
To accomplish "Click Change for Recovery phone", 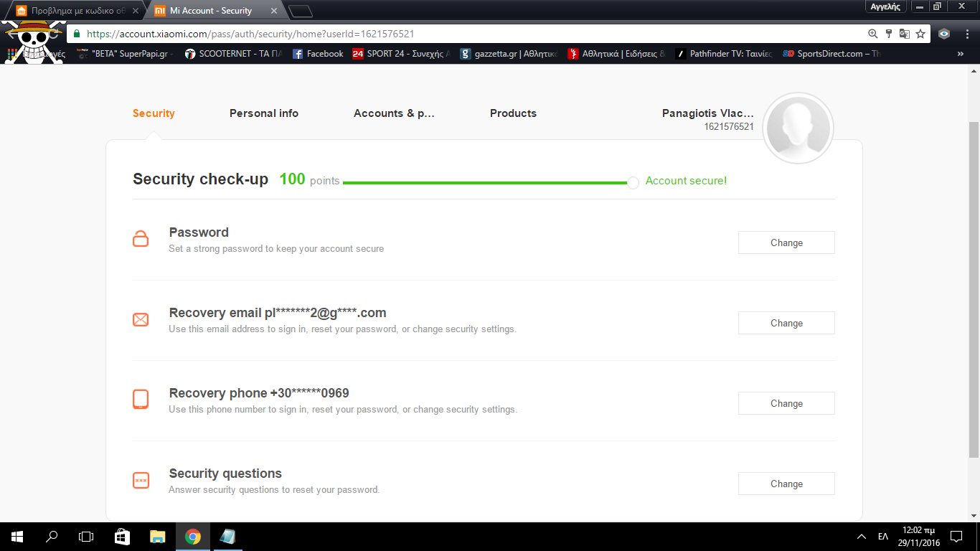I will (x=786, y=403).
